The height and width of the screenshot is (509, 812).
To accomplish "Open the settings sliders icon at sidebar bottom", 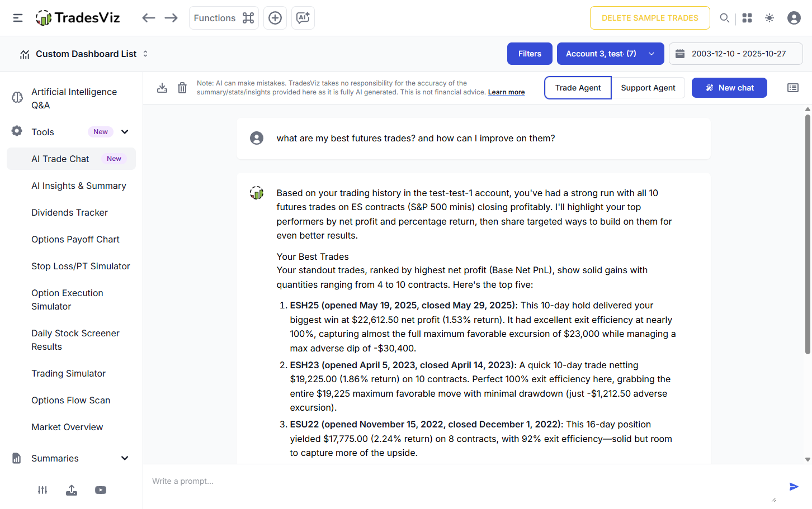I will [43, 490].
